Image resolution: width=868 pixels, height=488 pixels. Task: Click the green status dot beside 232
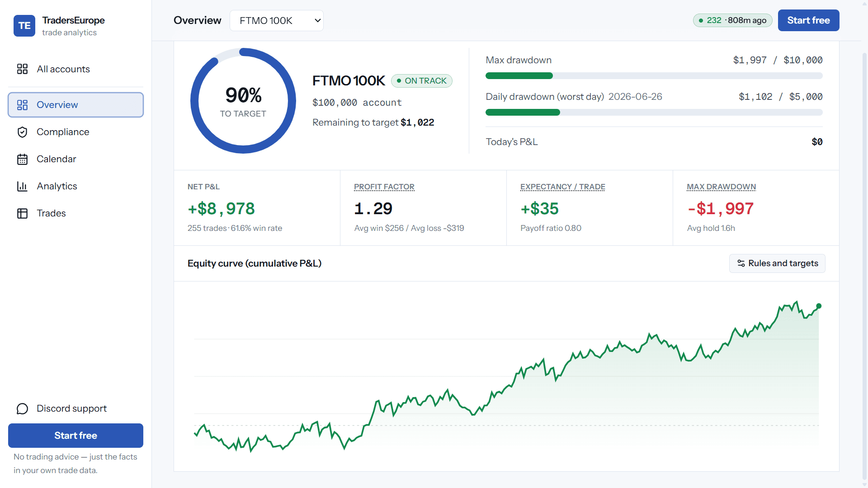(x=701, y=20)
